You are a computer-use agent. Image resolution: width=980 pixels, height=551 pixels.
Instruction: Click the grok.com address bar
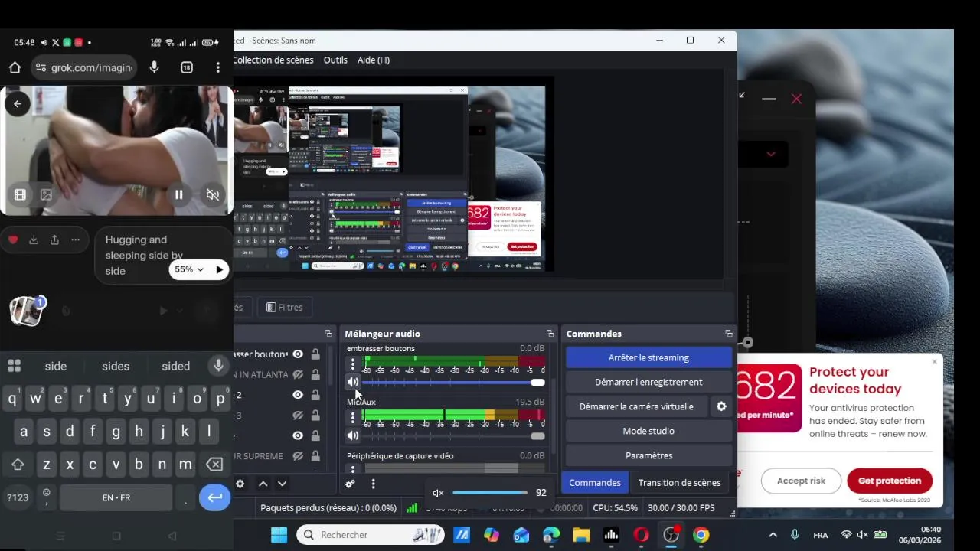click(84, 67)
